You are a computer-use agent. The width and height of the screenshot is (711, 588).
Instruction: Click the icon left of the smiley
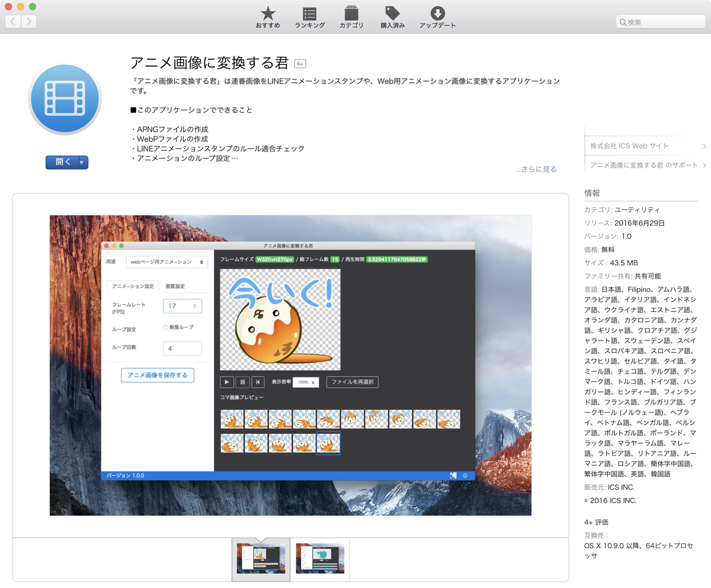point(453,475)
